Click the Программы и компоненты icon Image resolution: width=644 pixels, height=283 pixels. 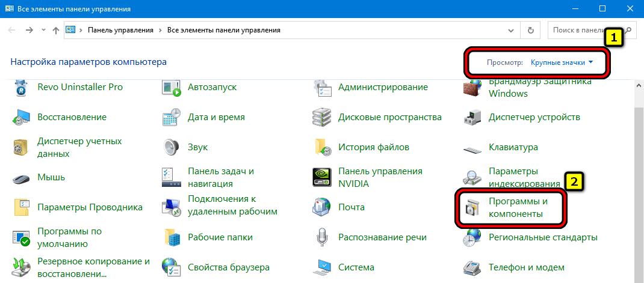472,207
